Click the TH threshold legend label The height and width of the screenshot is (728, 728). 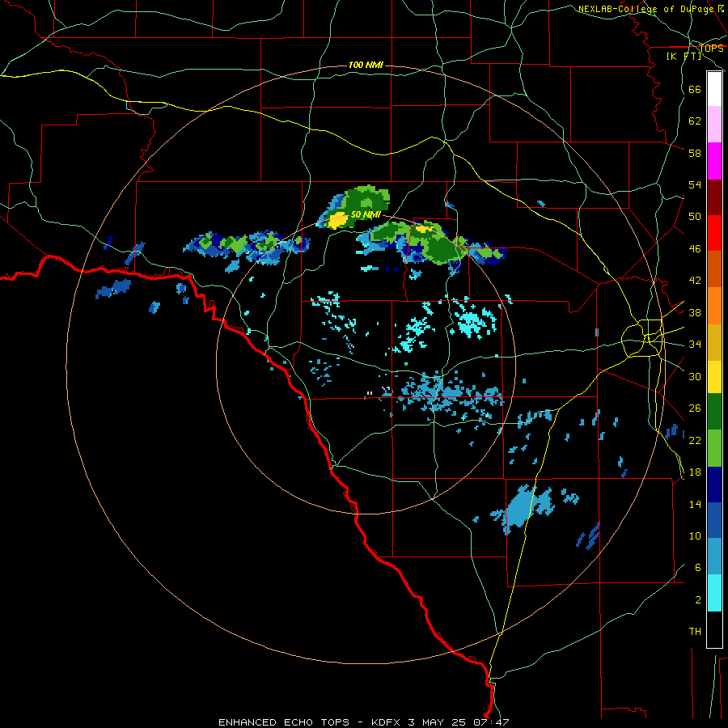[695, 632]
